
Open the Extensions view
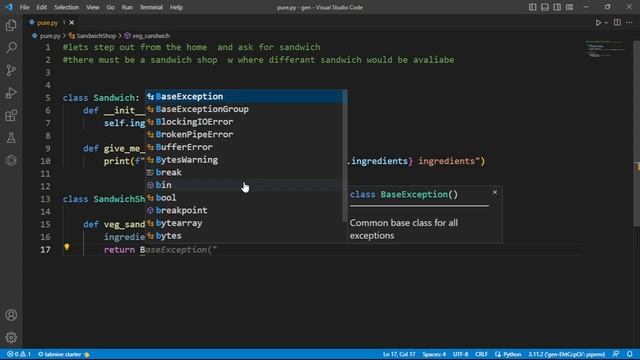click(x=11, y=116)
